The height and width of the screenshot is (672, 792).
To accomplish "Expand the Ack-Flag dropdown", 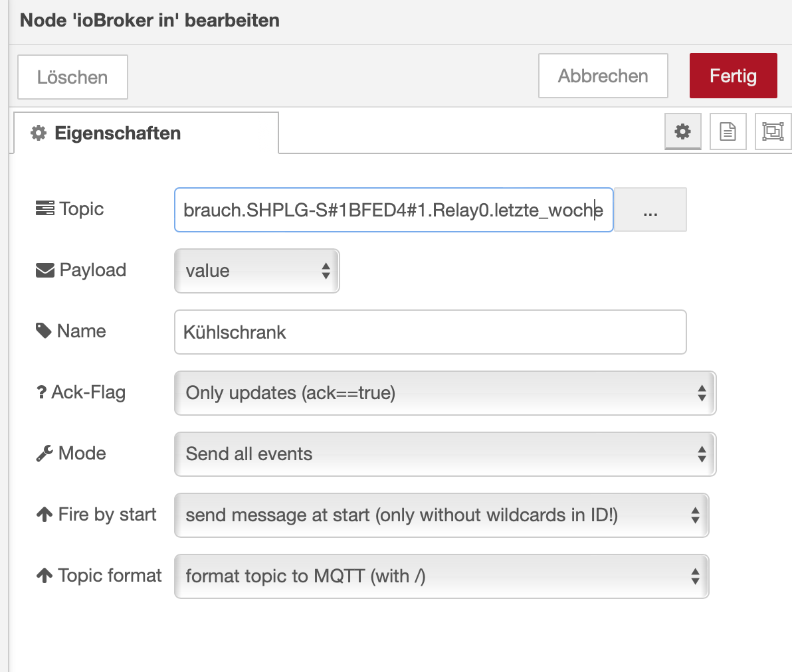I will tap(445, 393).
